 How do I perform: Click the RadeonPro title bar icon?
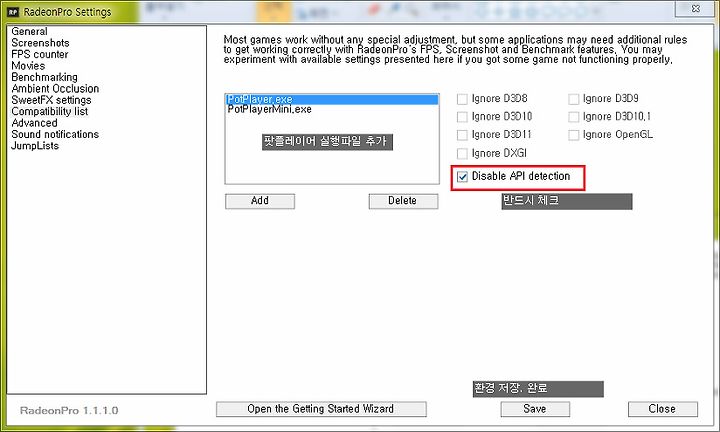pos(13,12)
